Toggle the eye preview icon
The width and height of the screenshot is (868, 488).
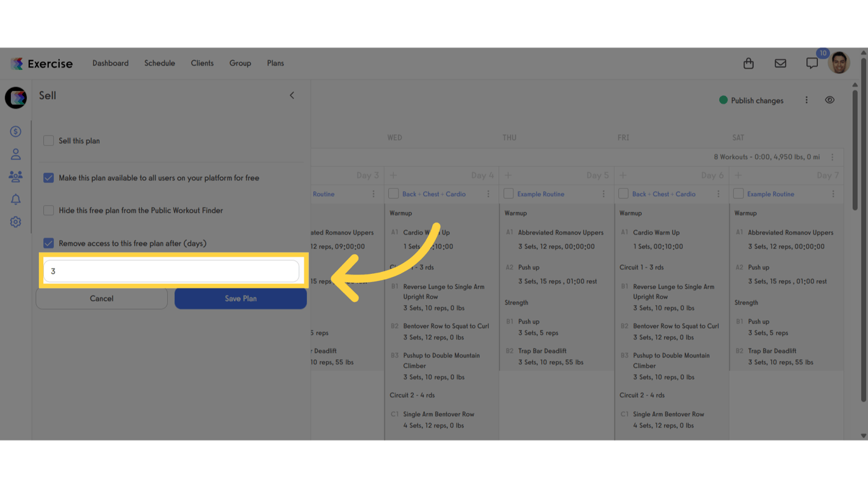[x=830, y=100]
